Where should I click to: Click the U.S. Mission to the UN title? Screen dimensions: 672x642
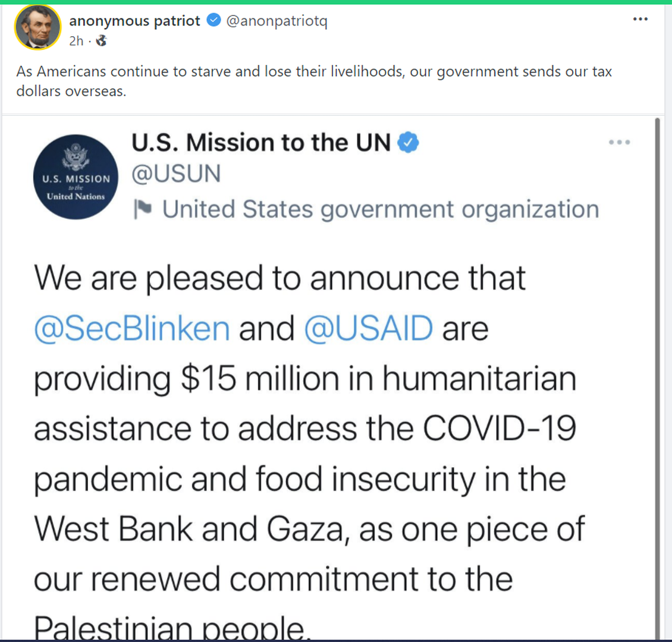(x=260, y=143)
